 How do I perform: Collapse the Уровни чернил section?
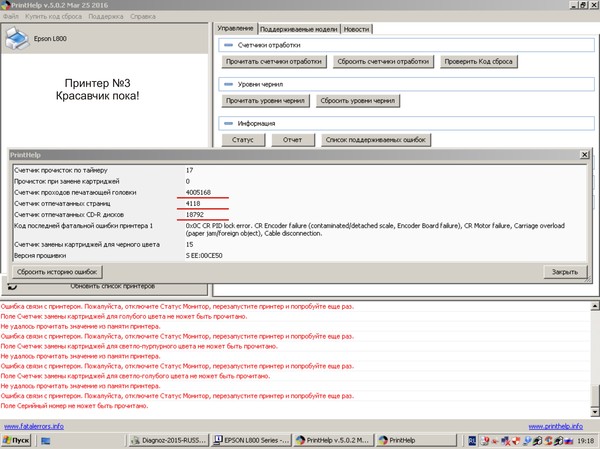(229, 84)
